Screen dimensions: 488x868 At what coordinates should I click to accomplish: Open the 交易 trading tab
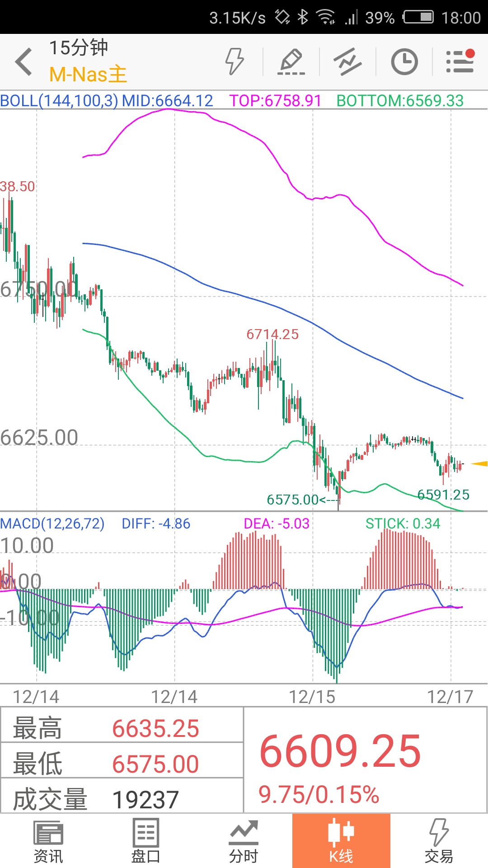tap(439, 842)
